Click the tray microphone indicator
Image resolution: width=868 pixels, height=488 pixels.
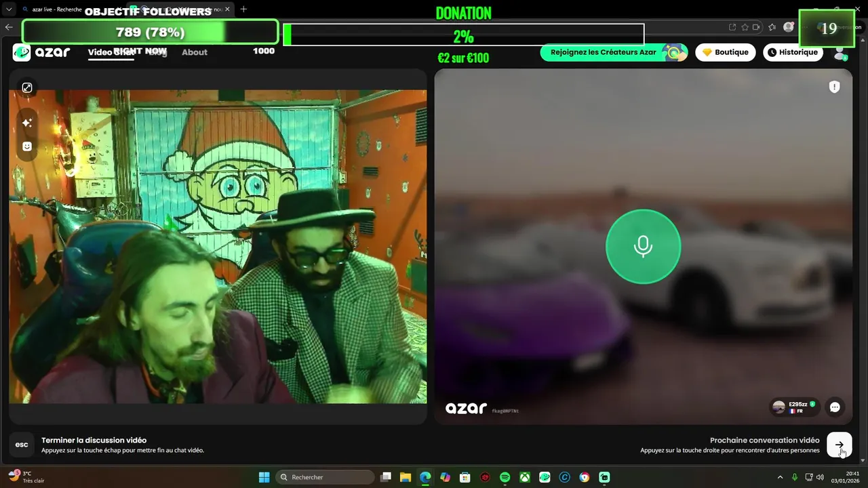tap(795, 477)
